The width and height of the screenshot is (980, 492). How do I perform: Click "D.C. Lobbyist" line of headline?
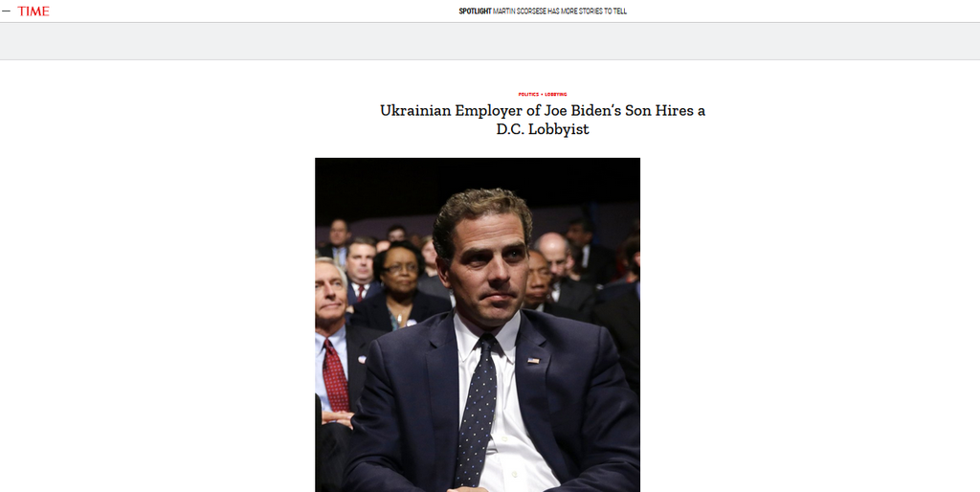coord(543,130)
